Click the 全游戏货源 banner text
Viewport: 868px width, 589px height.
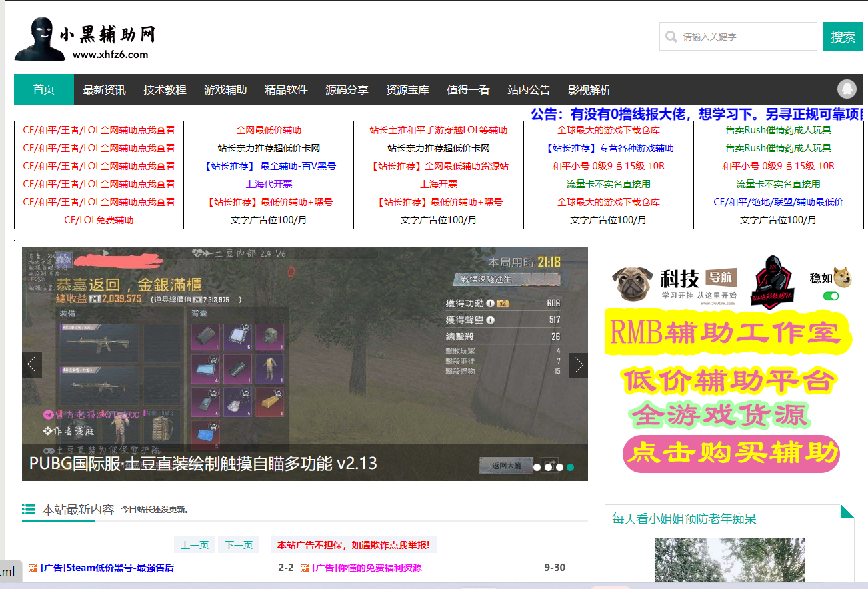coord(719,415)
